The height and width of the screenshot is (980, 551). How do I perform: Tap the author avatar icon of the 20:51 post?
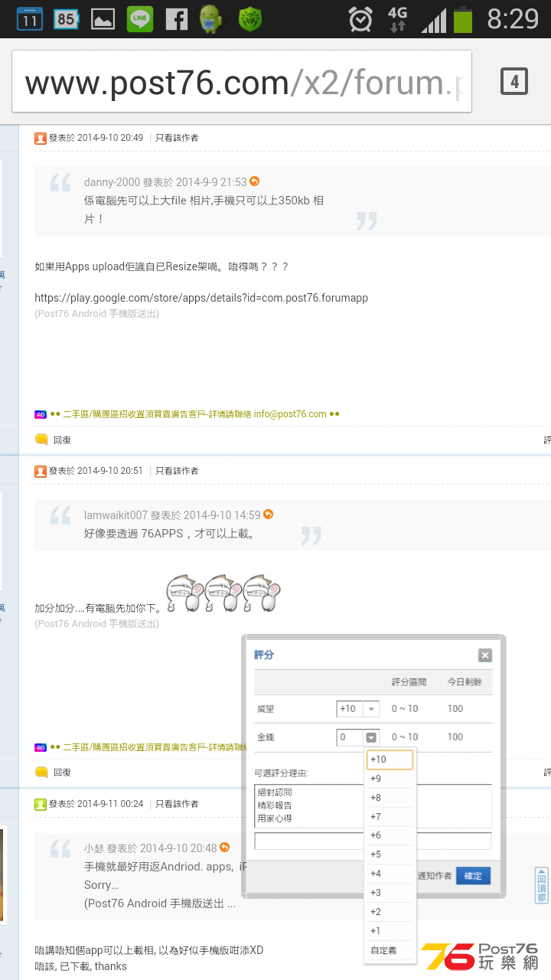coord(41,471)
